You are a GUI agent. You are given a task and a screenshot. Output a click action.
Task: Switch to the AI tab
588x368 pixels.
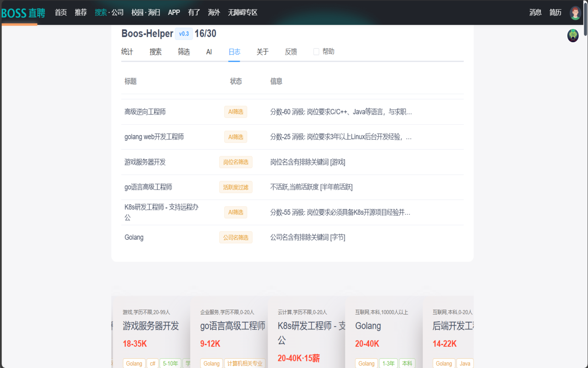pyautogui.click(x=209, y=52)
